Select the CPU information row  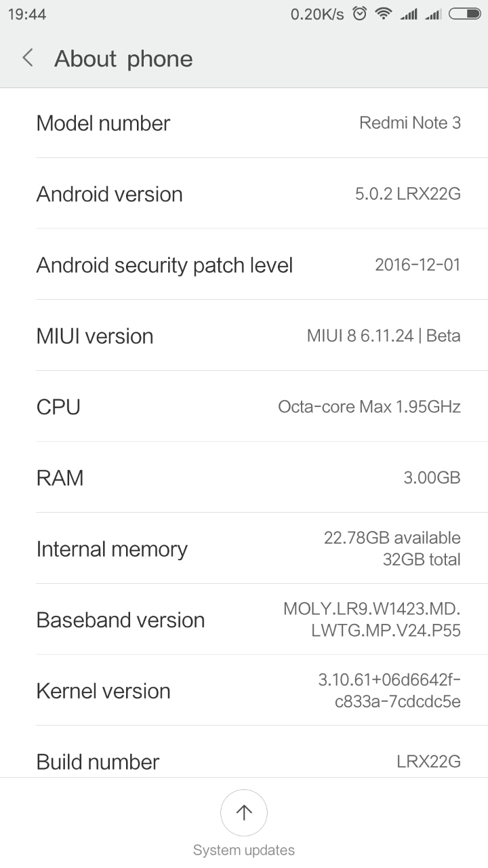[244, 407]
